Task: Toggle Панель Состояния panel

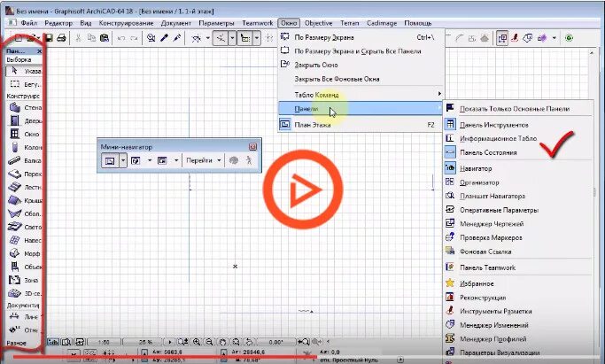Action: click(518, 152)
